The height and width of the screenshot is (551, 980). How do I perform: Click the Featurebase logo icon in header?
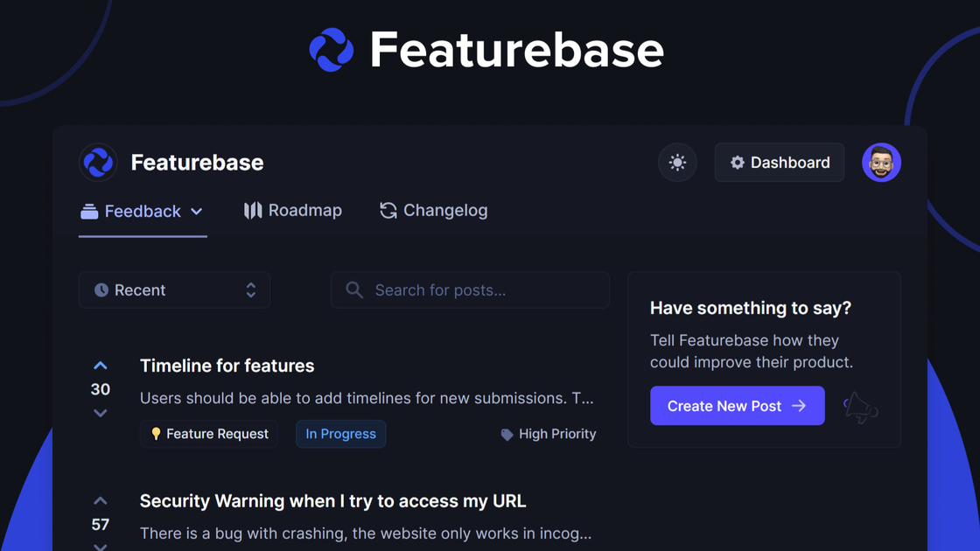[98, 163]
